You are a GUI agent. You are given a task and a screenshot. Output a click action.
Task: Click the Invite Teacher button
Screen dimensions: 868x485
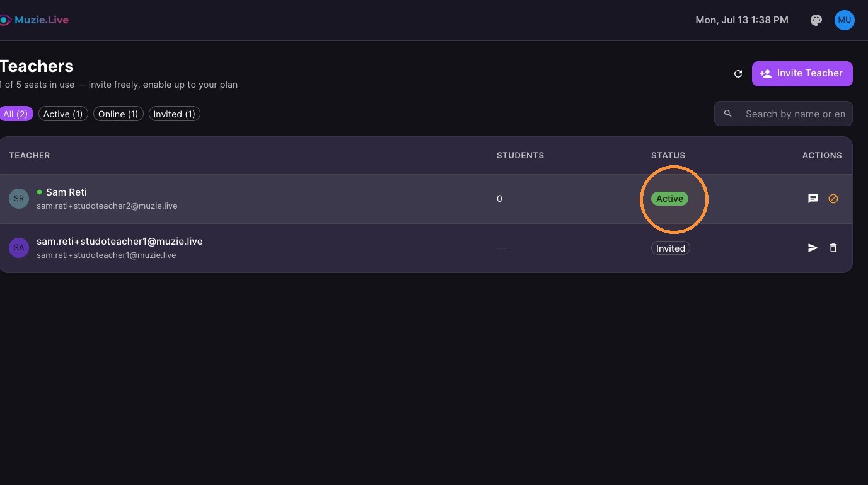point(802,73)
